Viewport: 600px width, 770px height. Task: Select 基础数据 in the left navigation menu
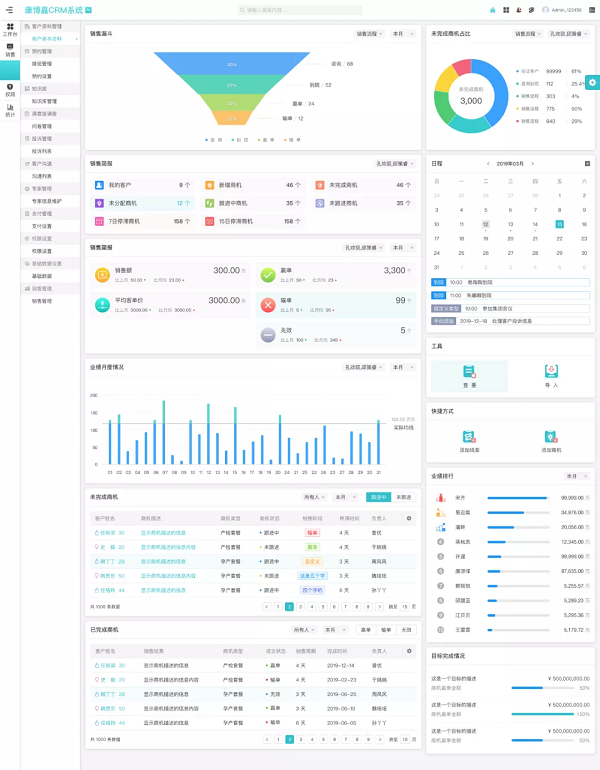tap(42, 276)
